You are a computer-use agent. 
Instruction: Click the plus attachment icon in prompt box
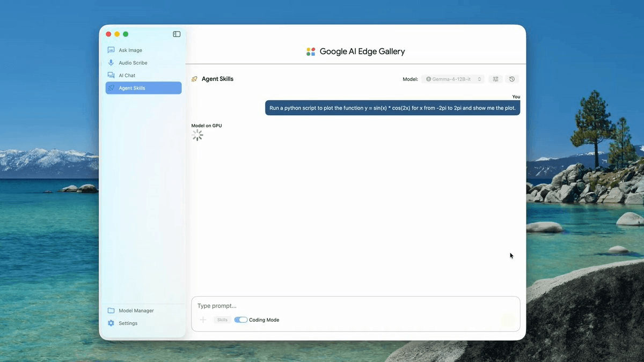tap(203, 320)
